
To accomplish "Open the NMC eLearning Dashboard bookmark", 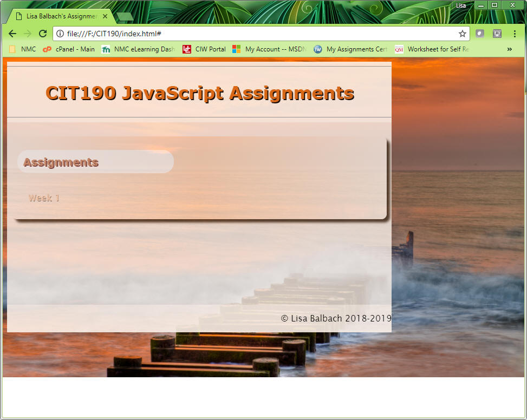I will point(139,49).
